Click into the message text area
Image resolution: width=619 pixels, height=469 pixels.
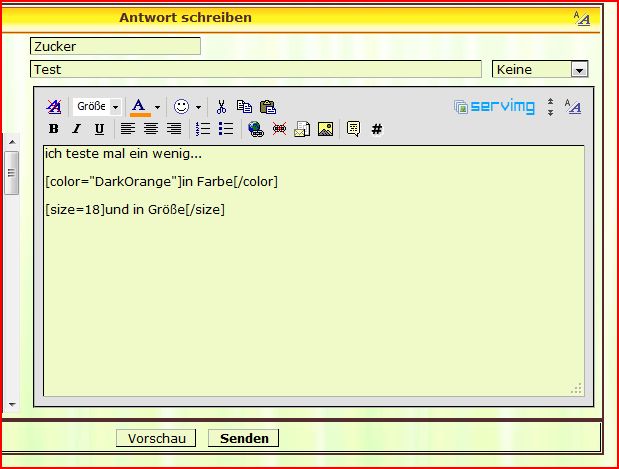314,271
